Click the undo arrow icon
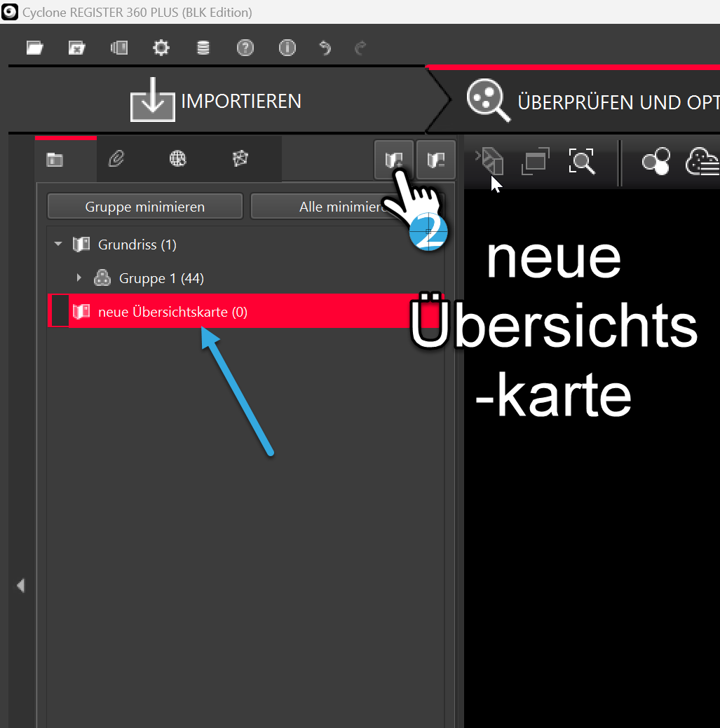Screen dimensions: 720x728 point(325,48)
